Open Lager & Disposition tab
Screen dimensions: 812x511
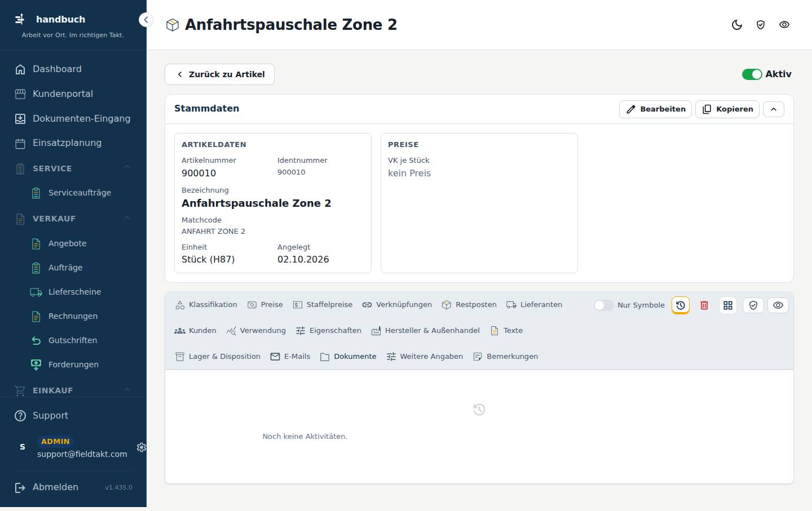click(x=218, y=357)
